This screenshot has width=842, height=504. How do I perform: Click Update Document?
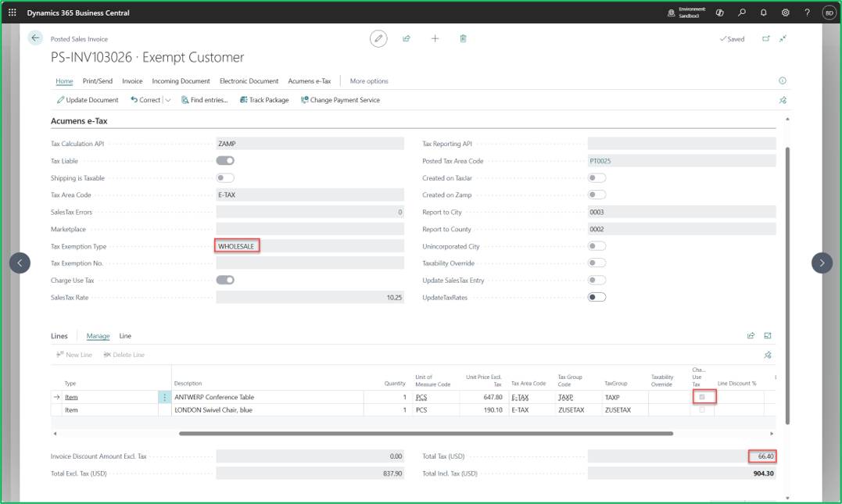88,100
